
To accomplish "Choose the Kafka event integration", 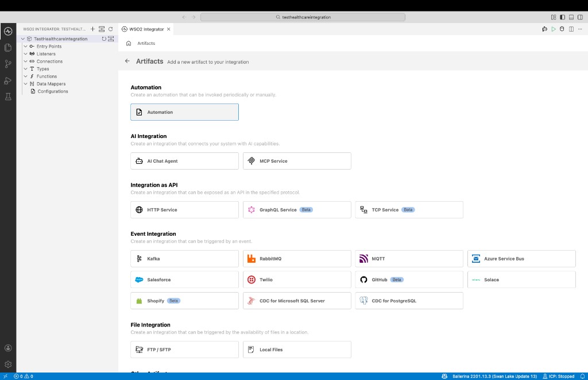I will 184,258.
